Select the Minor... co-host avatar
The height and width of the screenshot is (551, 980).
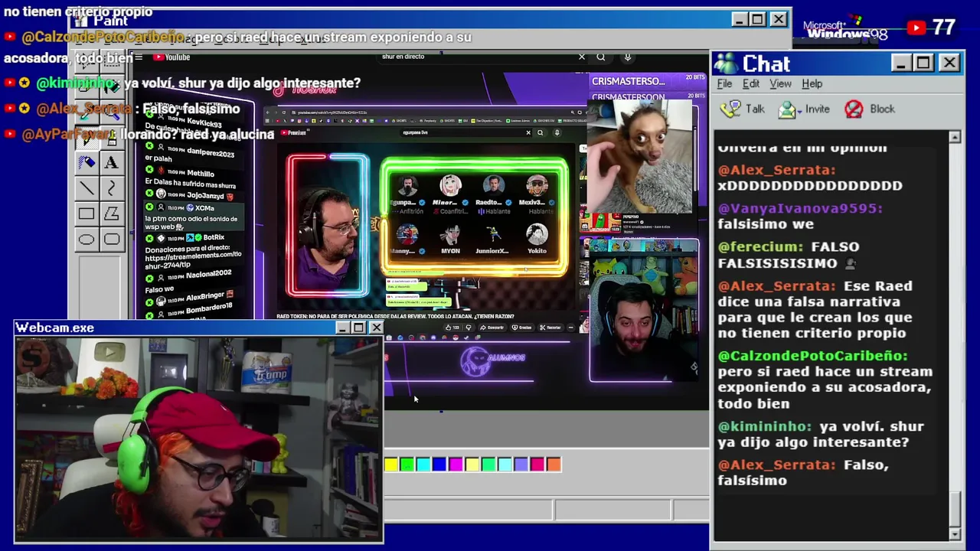[450, 186]
